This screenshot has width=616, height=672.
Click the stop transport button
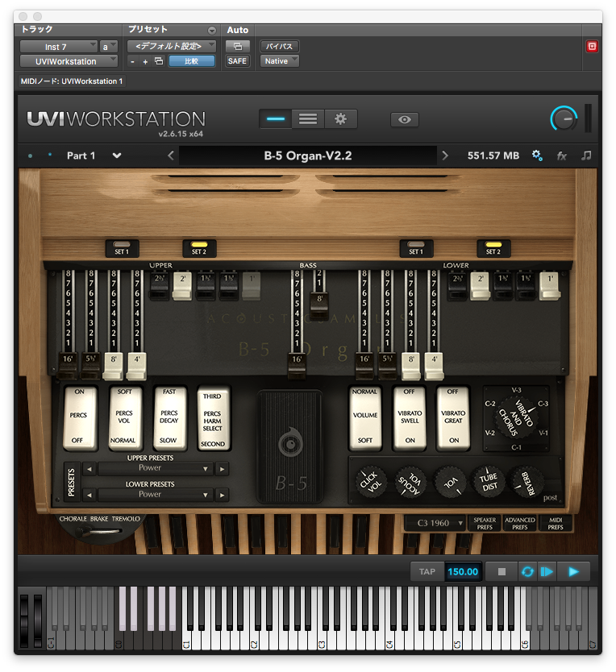(x=502, y=572)
